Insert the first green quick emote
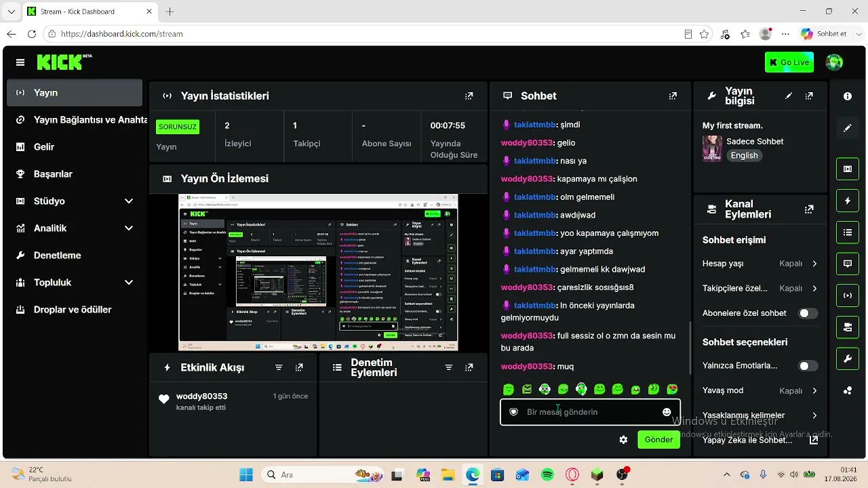This screenshot has width=868, height=488. click(509, 389)
